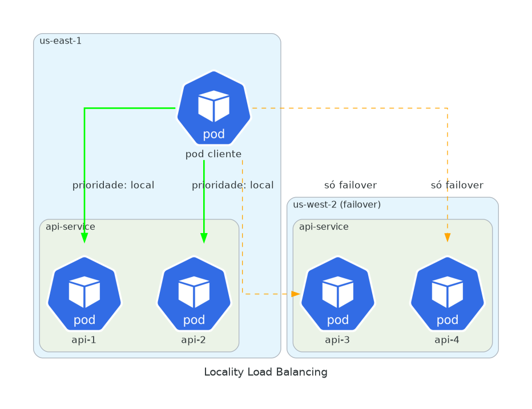Click the right só failover label

pos(457,185)
